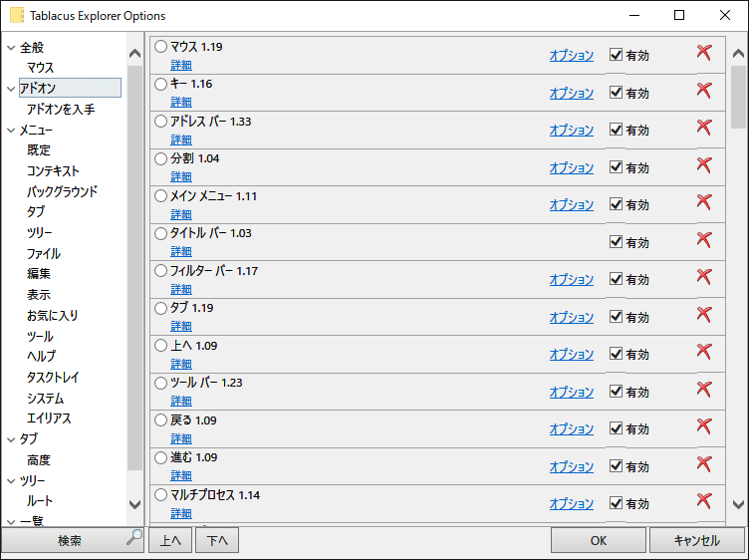
Task: Toggle 有効 for アドレス バー 1.33
Action: pos(616,130)
